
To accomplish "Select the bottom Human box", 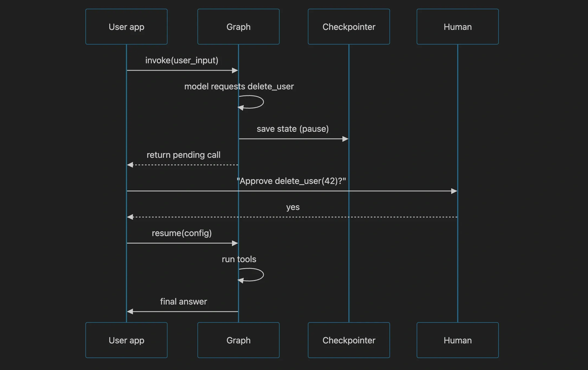I will coord(458,340).
